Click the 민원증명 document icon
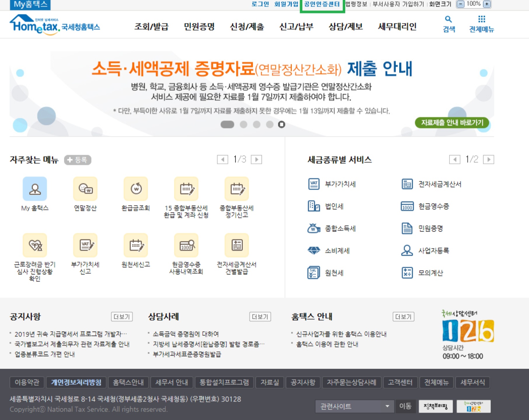Viewport: 529px width, 420px height. (x=407, y=229)
